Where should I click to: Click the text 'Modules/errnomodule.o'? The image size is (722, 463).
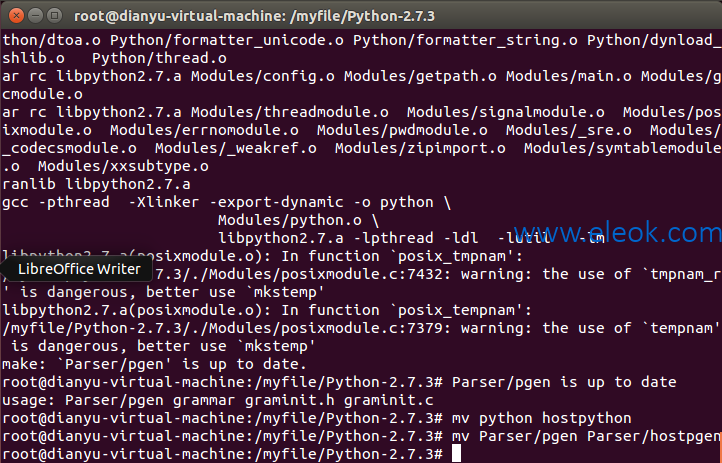pos(204,130)
